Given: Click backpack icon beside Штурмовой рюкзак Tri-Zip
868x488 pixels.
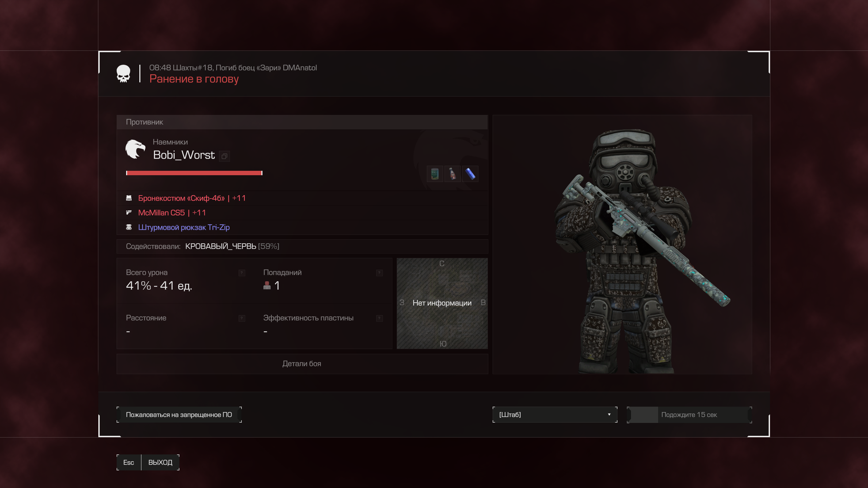Looking at the screenshot, I should point(129,227).
